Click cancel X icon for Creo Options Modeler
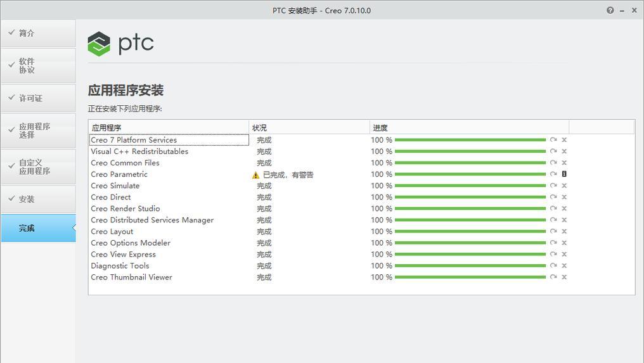This screenshot has height=363, width=644. click(x=564, y=243)
